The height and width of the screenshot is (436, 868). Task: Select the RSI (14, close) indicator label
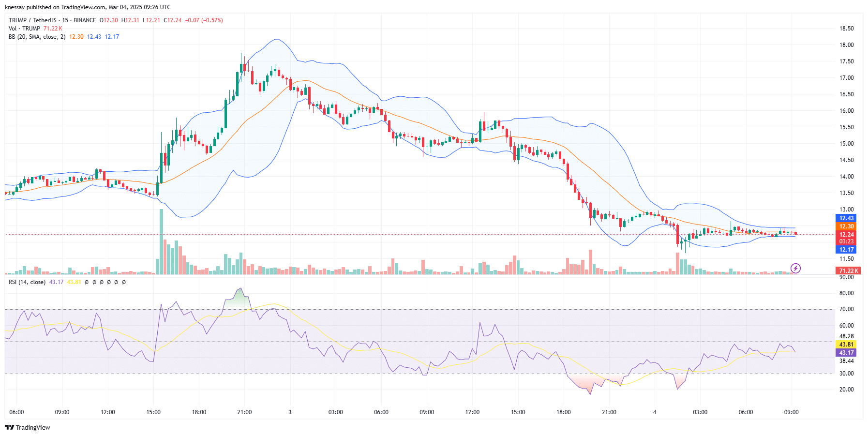pyautogui.click(x=27, y=282)
